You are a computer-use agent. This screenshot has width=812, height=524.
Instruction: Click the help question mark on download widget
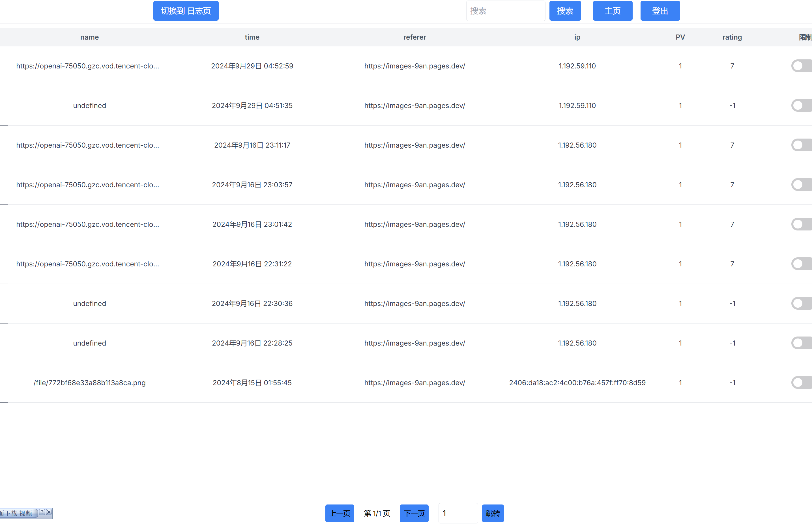[x=42, y=512]
